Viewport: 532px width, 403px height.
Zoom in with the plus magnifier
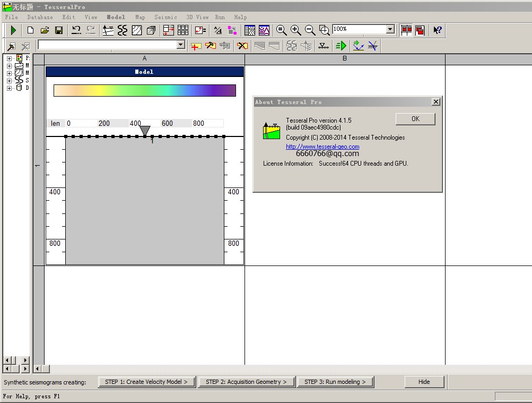click(x=295, y=31)
